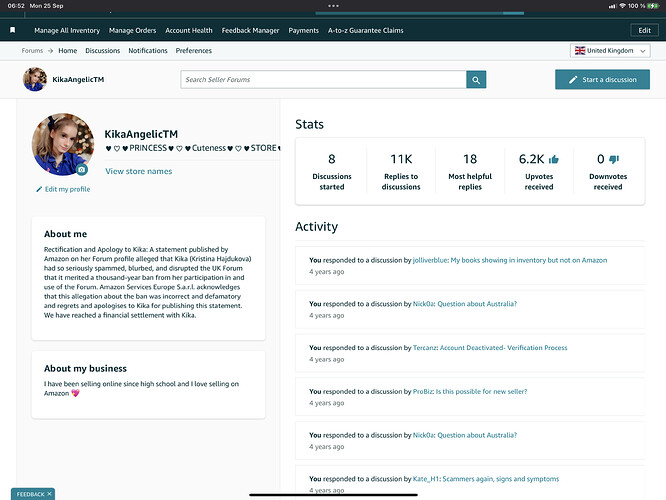Click the Upvotes received label

539,181
